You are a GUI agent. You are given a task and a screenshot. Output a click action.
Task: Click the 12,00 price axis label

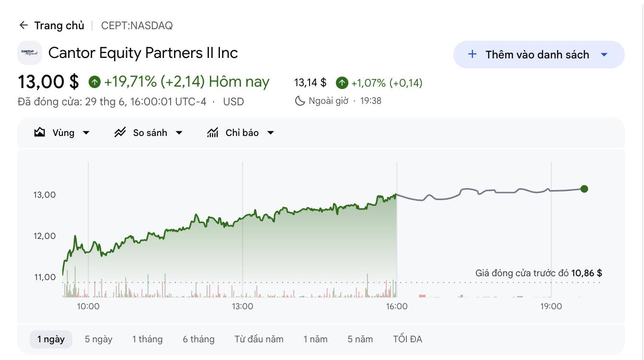point(44,236)
